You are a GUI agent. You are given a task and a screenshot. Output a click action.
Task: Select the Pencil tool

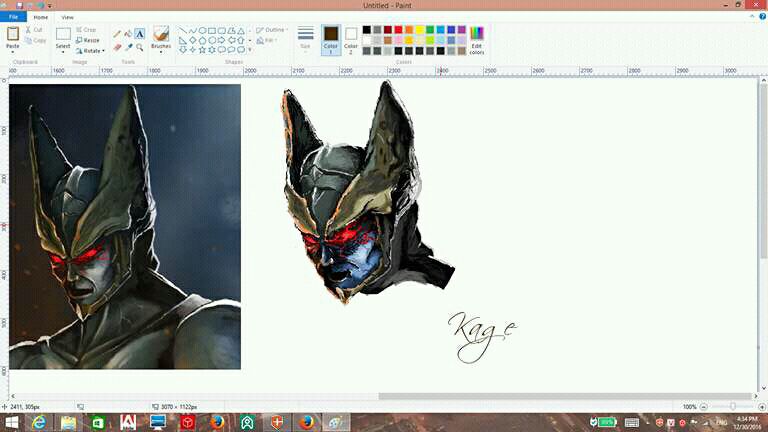117,34
